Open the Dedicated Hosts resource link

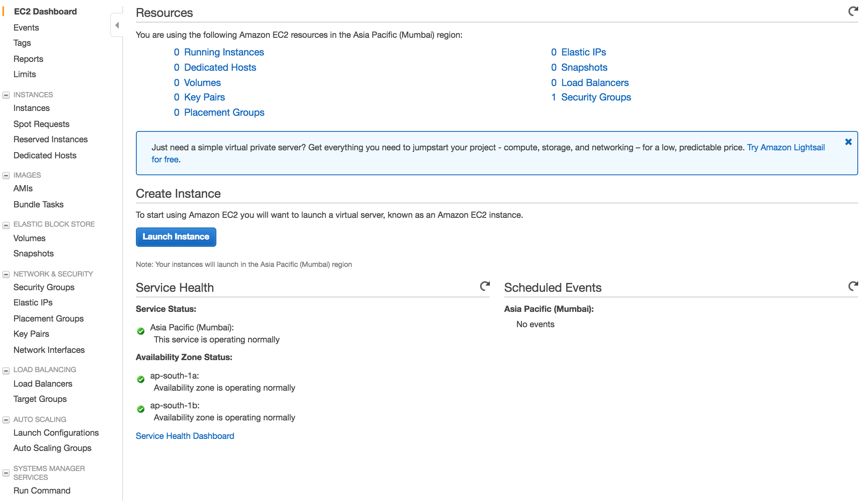click(x=220, y=68)
